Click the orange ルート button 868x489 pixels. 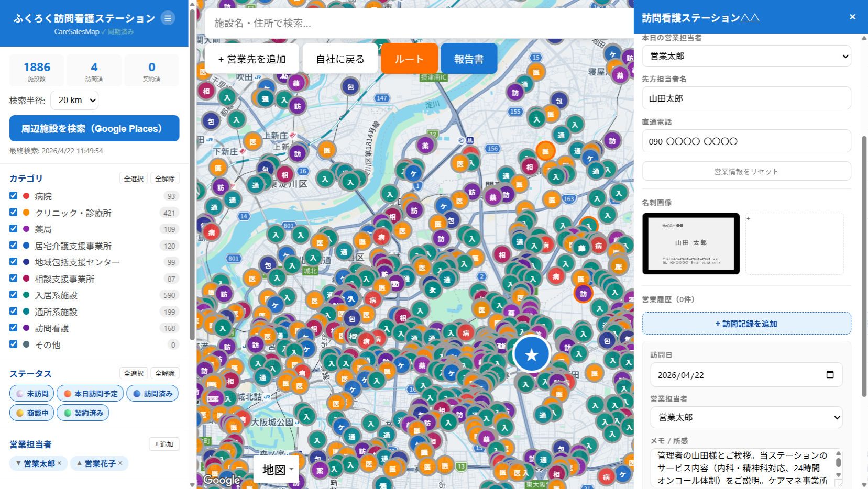[409, 59]
